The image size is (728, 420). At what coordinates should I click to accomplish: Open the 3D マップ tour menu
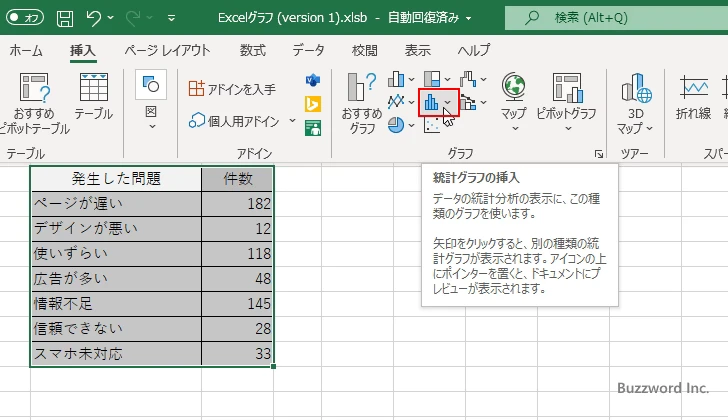(635, 104)
